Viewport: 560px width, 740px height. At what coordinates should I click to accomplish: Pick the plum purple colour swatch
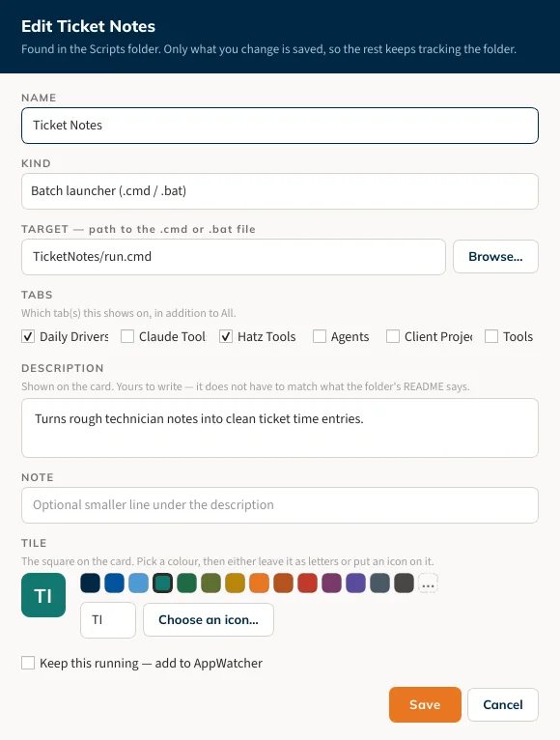click(332, 583)
